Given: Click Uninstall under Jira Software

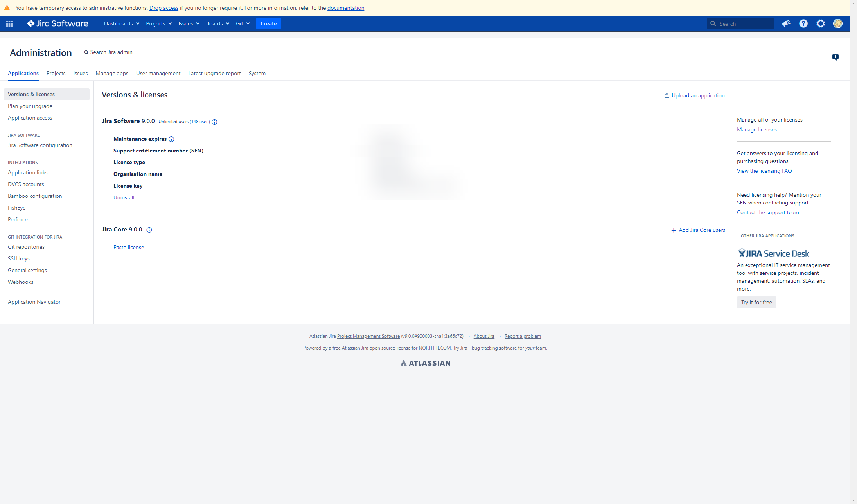Looking at the screenshot, I should [x=124, y=197].
